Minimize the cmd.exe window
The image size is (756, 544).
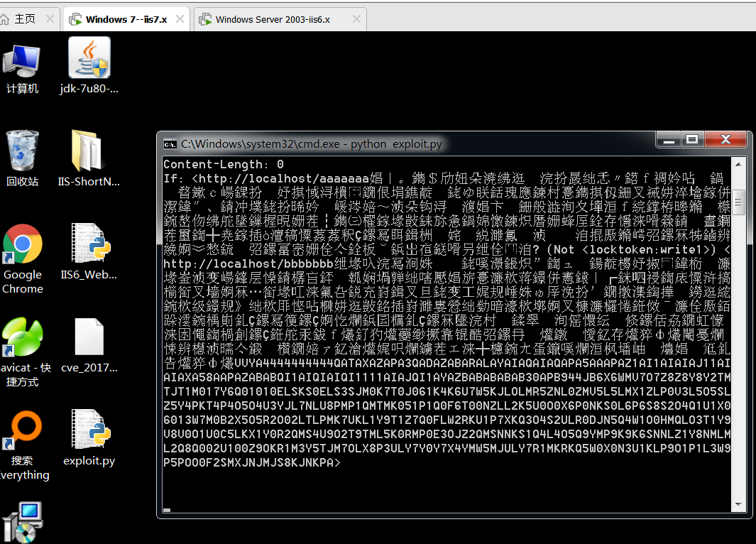click(x=668, y=139)
